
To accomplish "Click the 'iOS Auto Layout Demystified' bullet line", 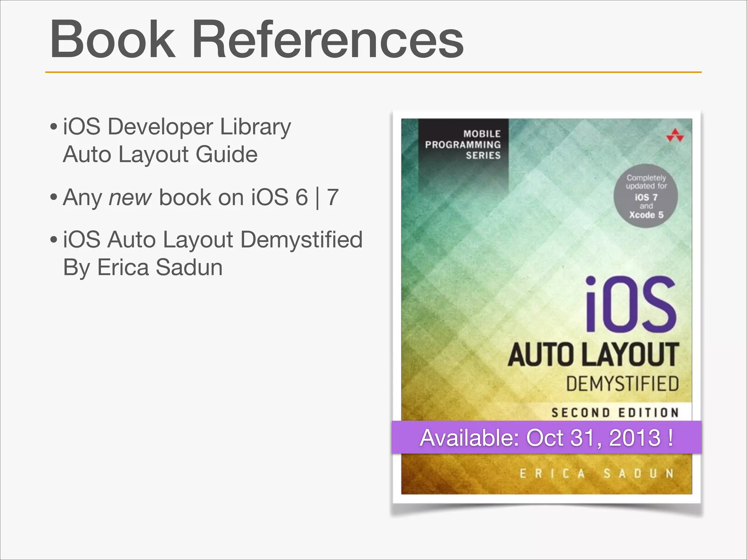I will pyautogui.click(x=213, y=240).
